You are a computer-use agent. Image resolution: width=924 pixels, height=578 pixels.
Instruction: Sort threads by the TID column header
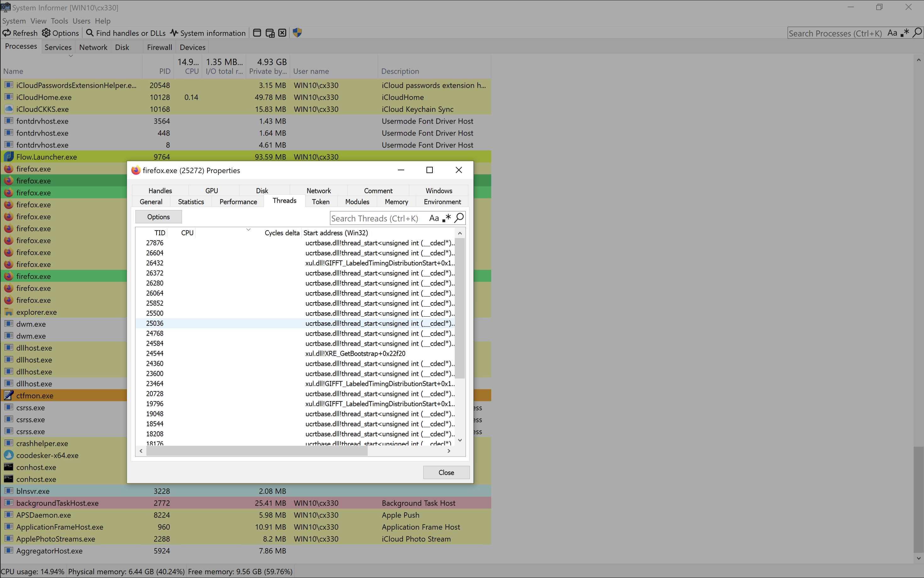[x=152, y=233]
